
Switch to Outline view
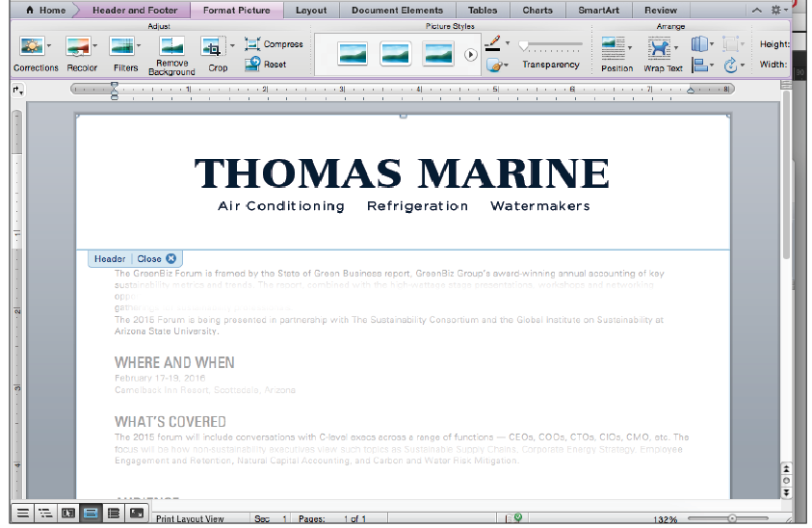[x=45, y=513]
